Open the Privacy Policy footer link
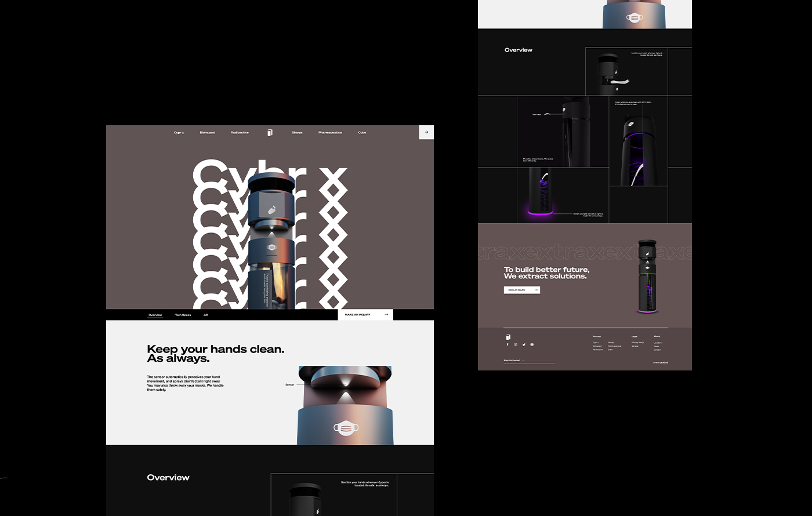The height and width of the screenshot is (516, 812). (x=637, y=343)
